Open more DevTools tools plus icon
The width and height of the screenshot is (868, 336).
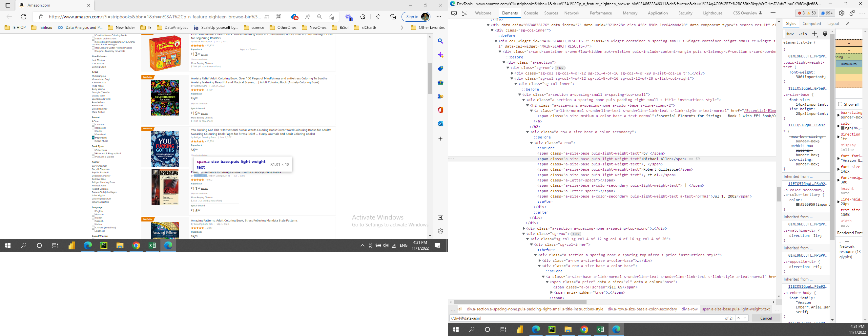(773, 13)
